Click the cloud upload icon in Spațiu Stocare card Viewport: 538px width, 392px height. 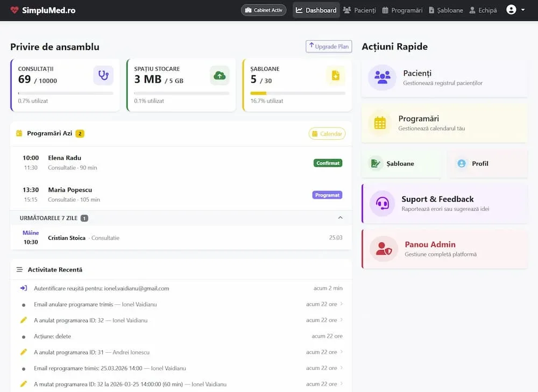coord(220,75)
